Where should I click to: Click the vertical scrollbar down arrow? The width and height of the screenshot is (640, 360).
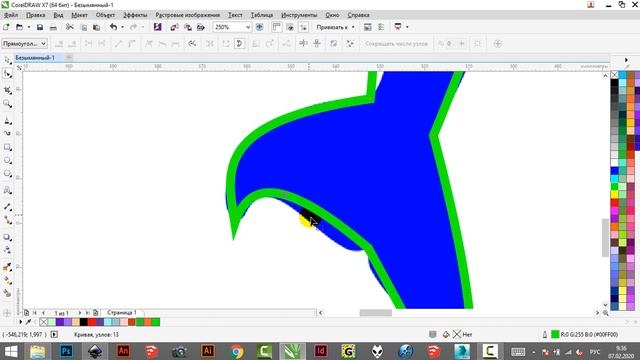(605, 305)
